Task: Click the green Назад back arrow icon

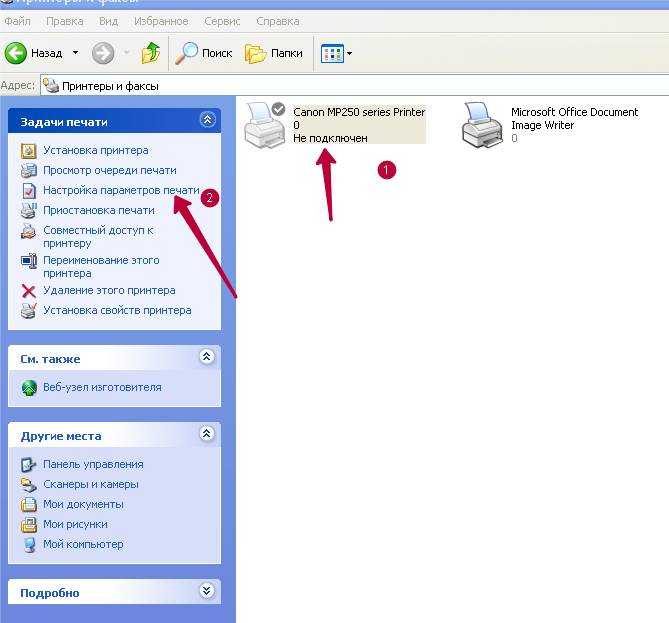Action: tap(16, 53)
